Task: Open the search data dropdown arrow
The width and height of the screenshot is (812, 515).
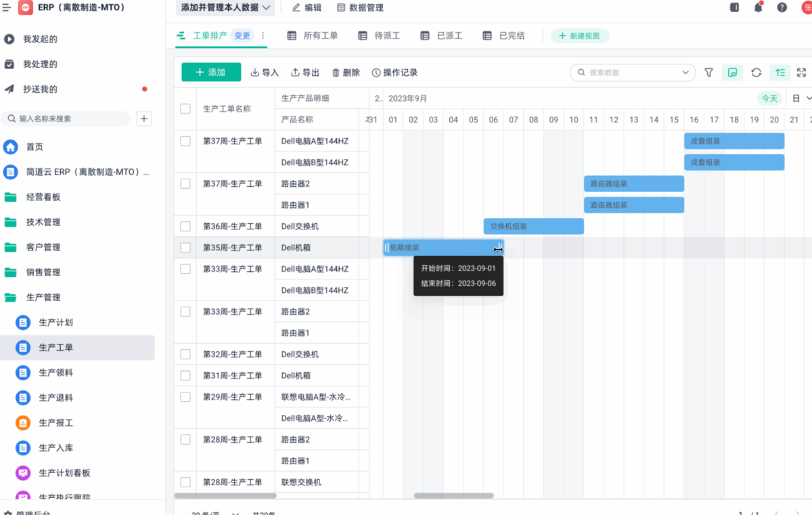Action: point(685,72)
